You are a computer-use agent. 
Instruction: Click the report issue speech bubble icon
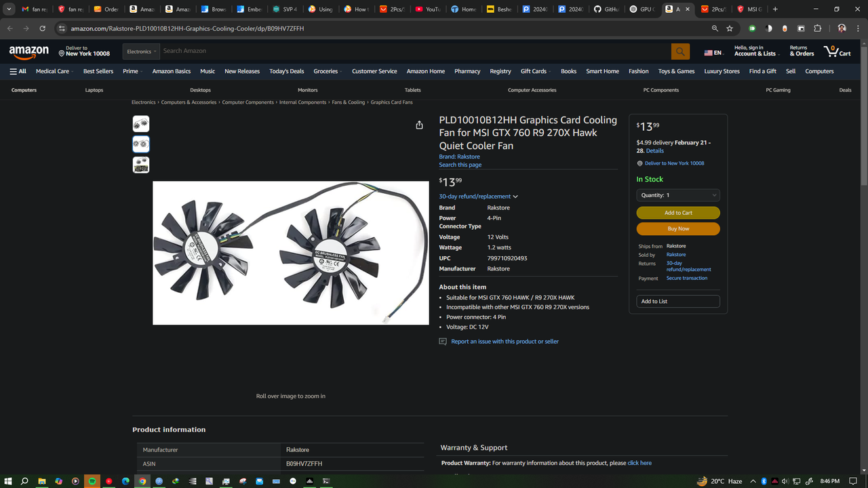pos(443,342)
